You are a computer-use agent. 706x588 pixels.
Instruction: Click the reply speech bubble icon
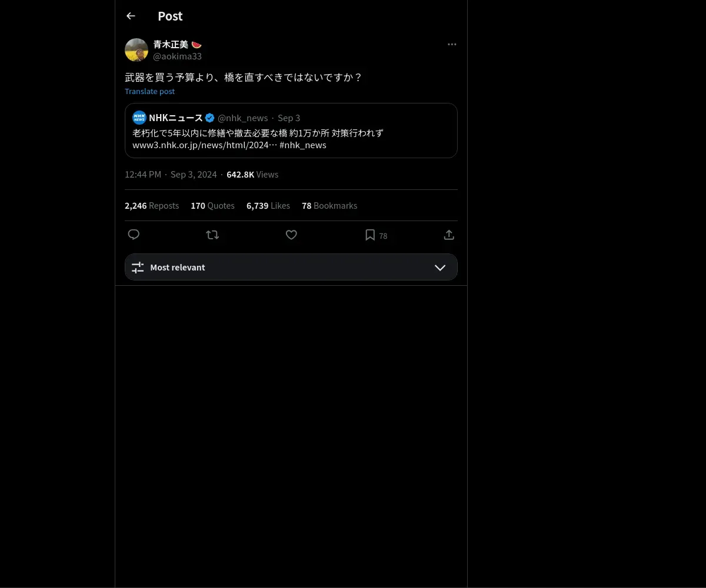coord(134,235)
